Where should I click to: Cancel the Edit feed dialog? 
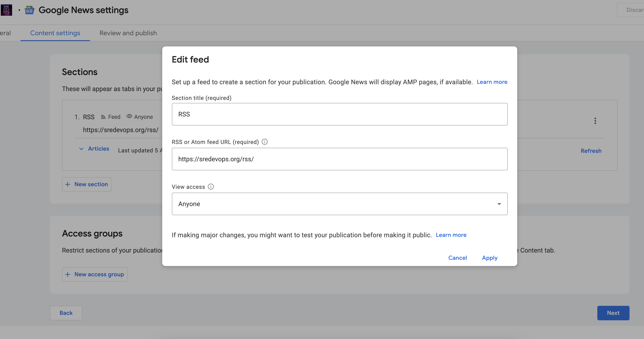tap(457, 258)
